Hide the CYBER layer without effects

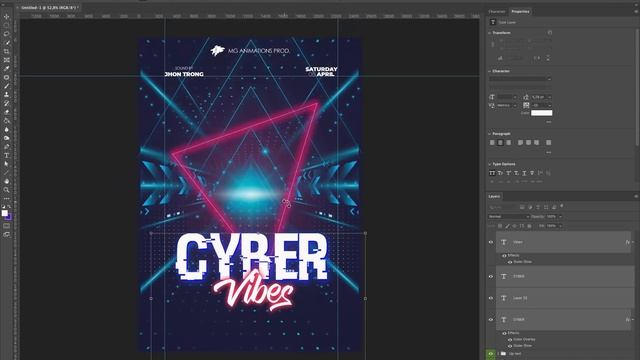(x=491, y=276)
